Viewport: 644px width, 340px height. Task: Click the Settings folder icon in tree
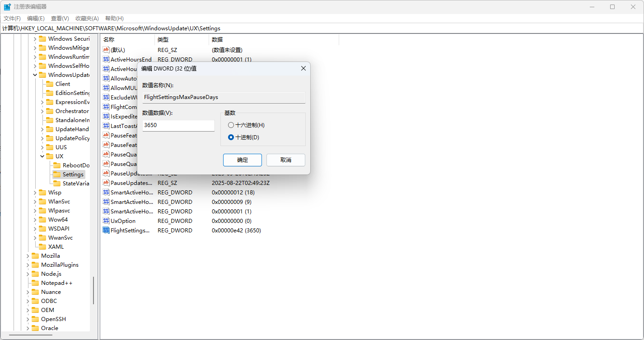(57, 174)
